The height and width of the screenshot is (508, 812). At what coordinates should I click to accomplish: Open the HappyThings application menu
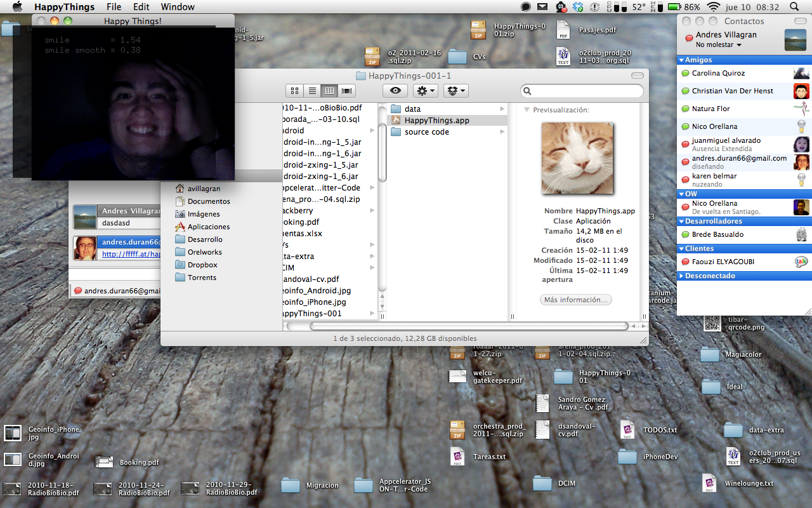pos(64,7)
